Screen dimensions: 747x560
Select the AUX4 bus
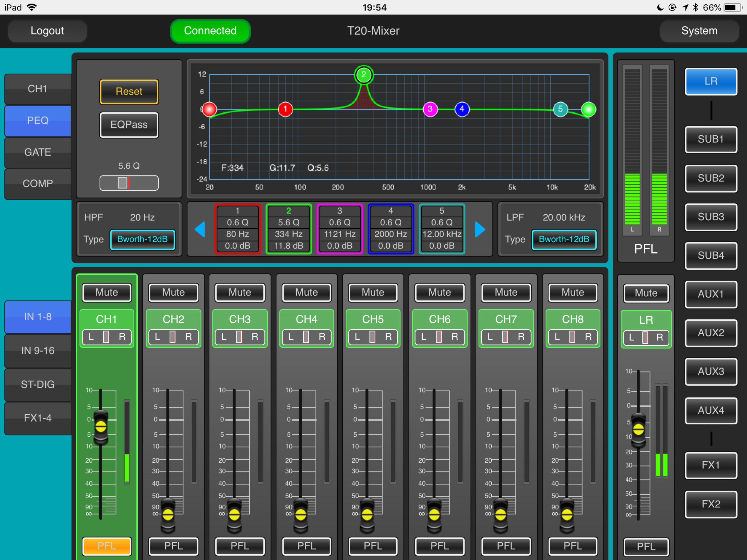click(711, 410)
